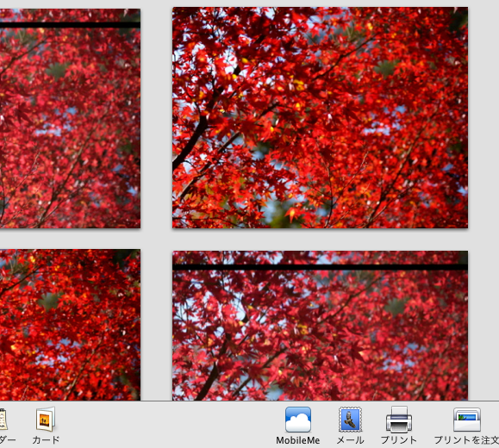Click the プリント text label
The height and width of the screenshot is (448, 499).
coord(399,440)
